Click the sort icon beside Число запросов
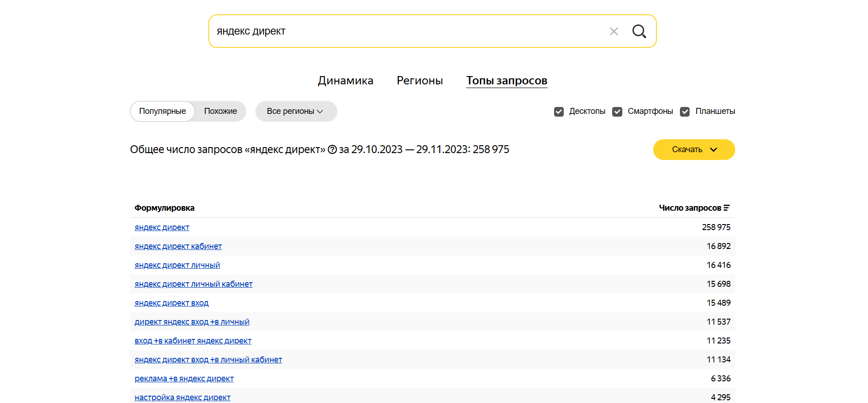The width and height of the screenshot is (868, 403). (x=726, y=208)
